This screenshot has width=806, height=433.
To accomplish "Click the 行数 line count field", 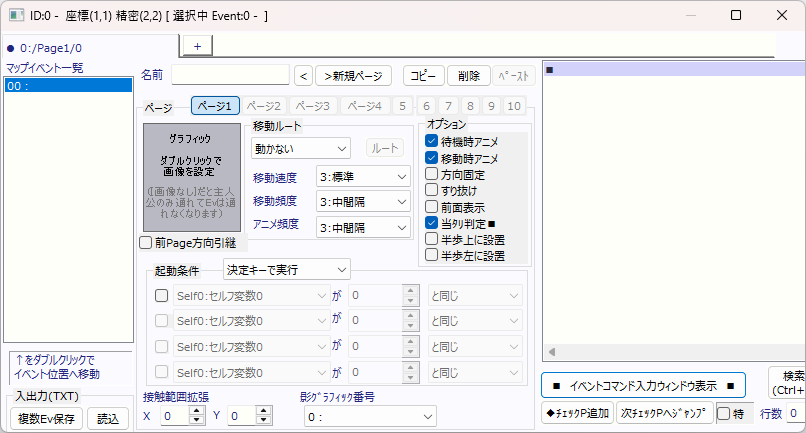I will click(x=796, y=413).
